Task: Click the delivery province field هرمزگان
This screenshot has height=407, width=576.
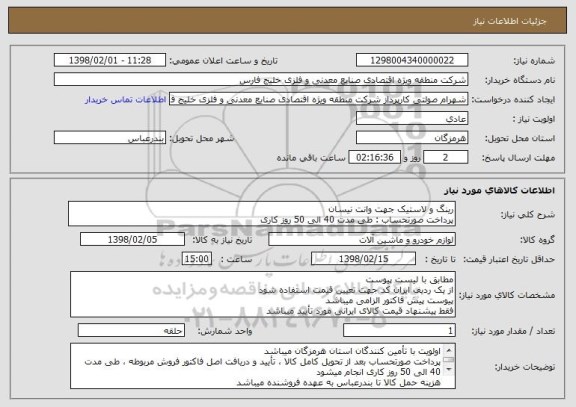Action: (412, 138)
